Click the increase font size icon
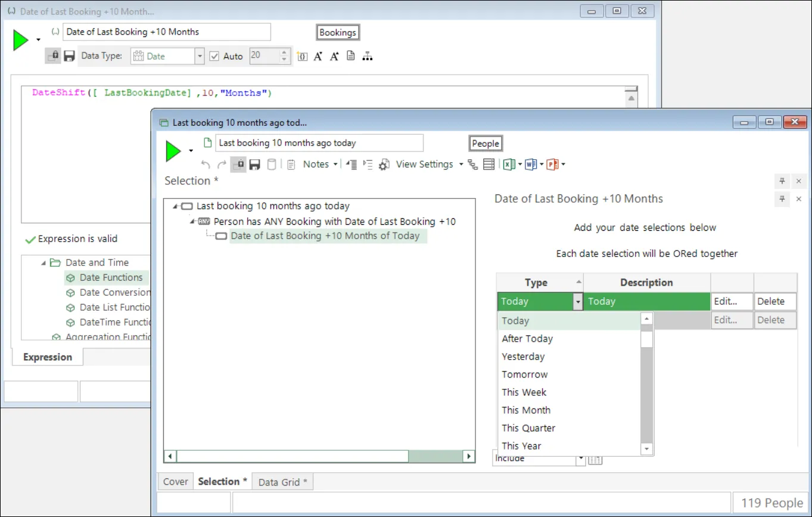Viewport: 812px width, 517px height. click(x=334, y=56)
